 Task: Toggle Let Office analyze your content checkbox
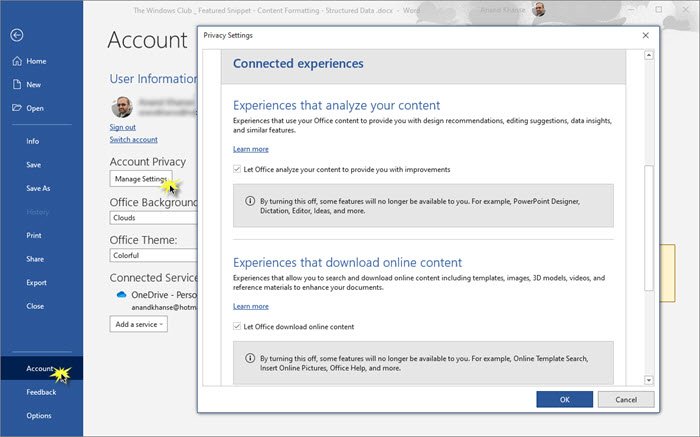click(x=237, y=169)
